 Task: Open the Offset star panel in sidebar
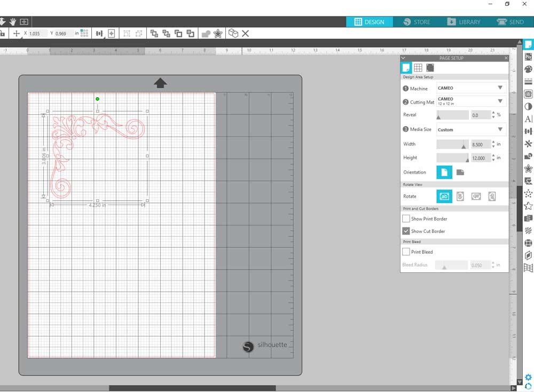point(528,169)
